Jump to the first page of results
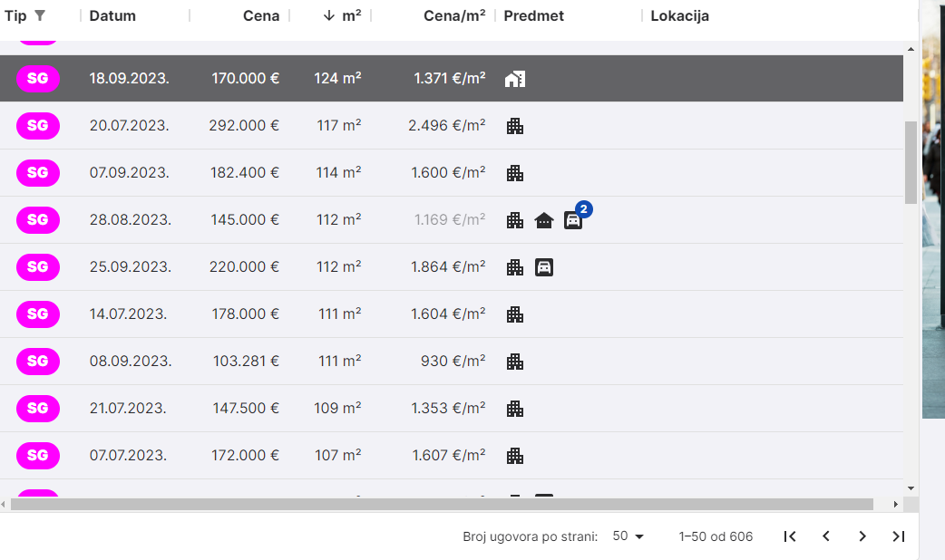 coord(790,536)
